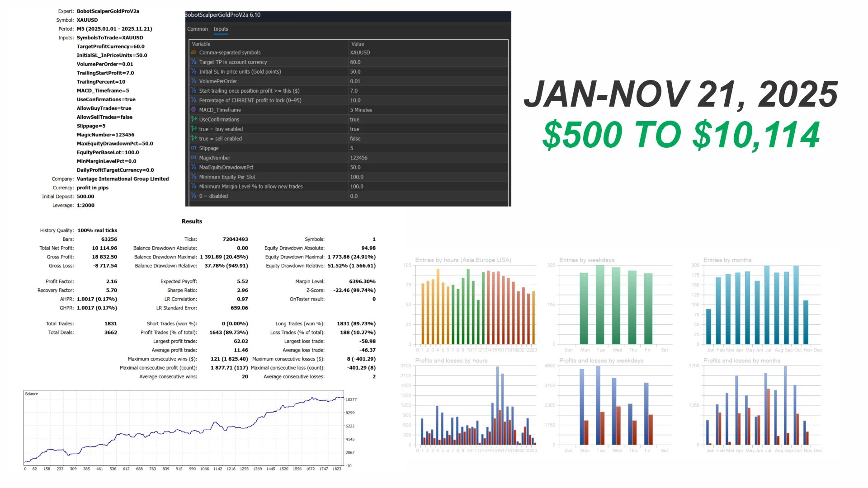Open the MACD_Timeframe '5 Minutes' value dropdown
This screenshot has height=488, width=868.
(x=361, y=110)
